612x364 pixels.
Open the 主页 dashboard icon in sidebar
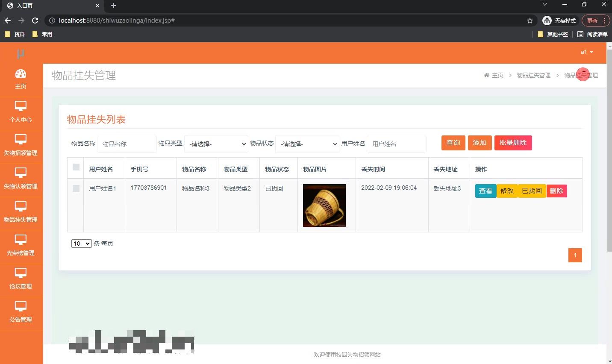(x=21, y=73)
